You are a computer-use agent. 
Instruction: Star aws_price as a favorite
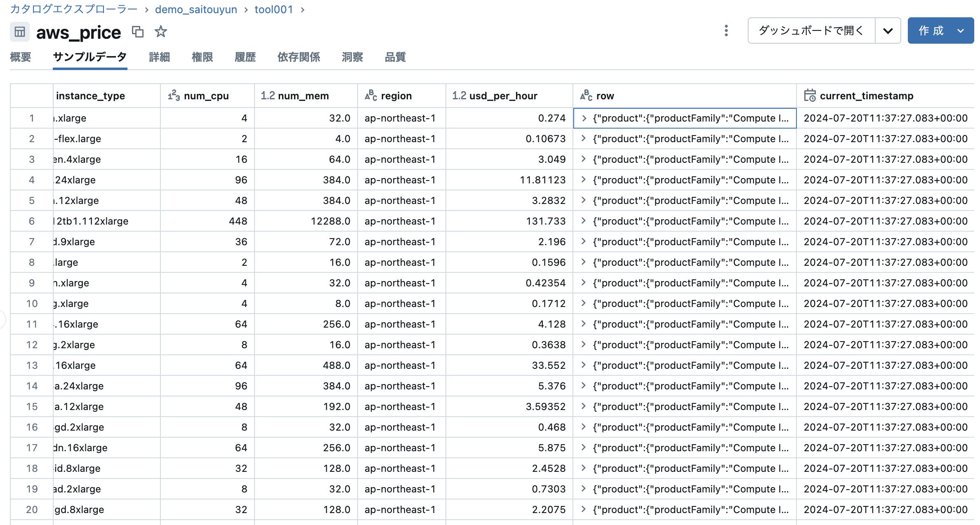click(x=160, y=31)
